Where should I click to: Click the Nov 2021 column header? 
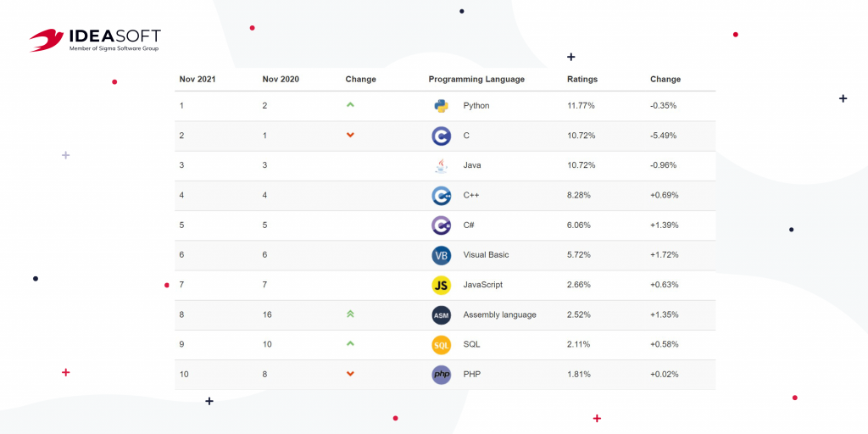point(198,79)
